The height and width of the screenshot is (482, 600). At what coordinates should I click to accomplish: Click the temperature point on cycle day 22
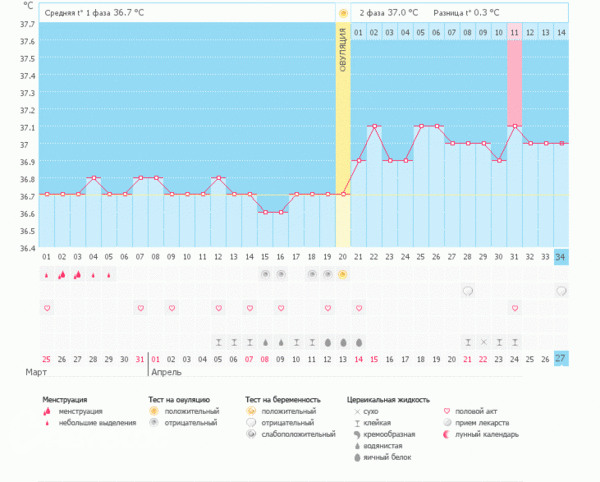pyautogui.click(x=374, y=126)
